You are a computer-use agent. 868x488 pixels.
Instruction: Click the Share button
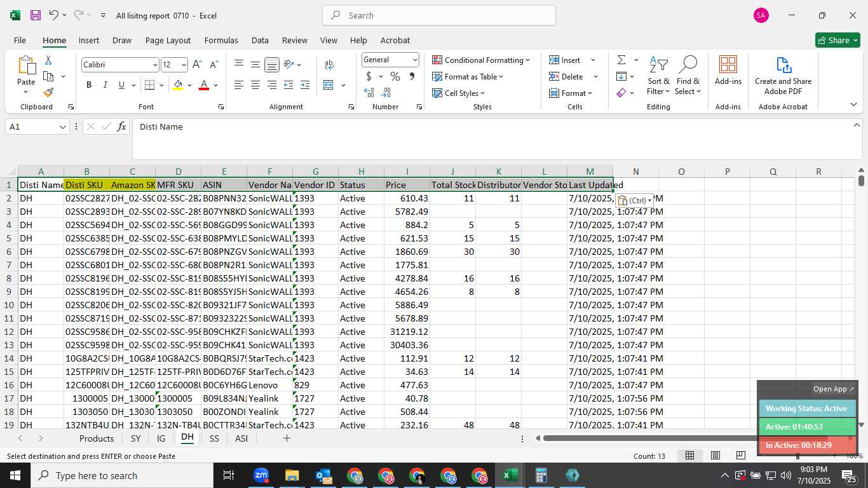click(837, 40)
